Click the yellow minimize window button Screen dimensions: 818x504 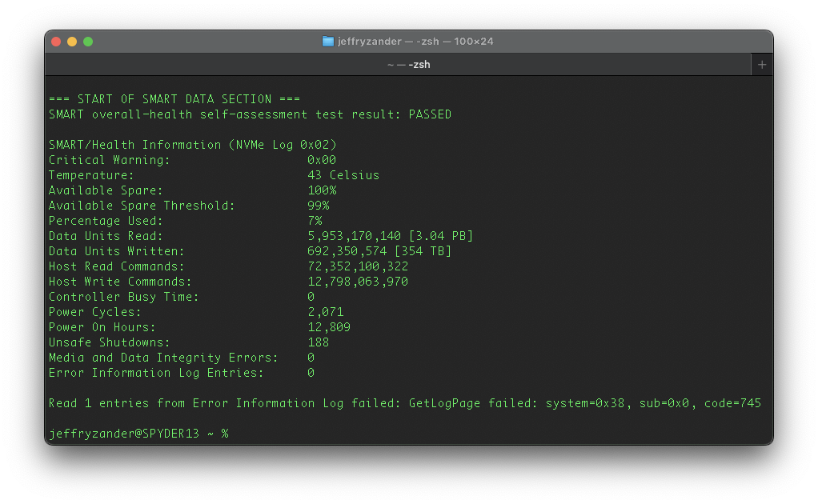tap(72, 40)
